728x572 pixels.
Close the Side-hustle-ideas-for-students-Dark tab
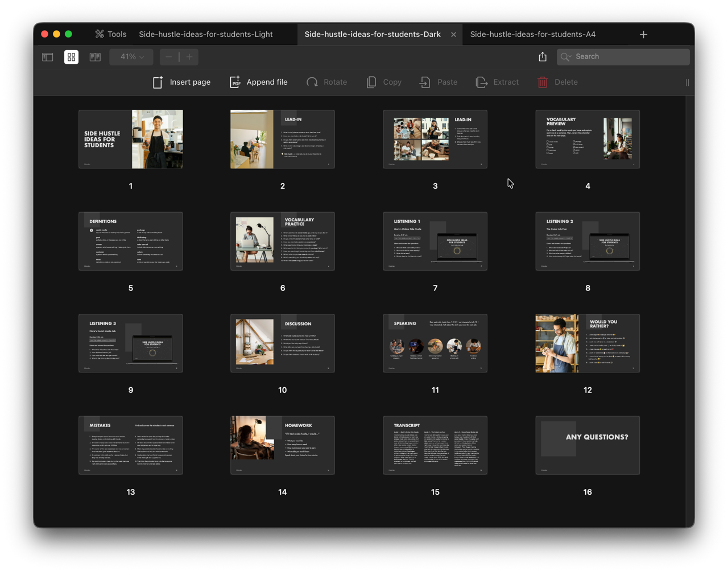point(453,35)
